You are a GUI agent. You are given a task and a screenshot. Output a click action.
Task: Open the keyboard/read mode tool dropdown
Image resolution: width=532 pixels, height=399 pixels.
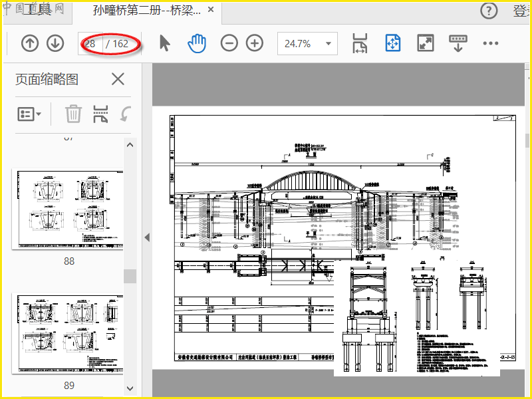[458, 44]
